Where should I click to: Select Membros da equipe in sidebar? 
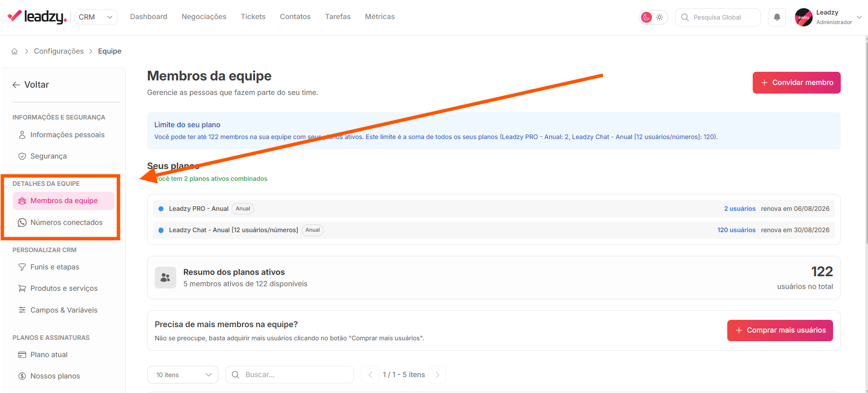[x=63, y=201]
